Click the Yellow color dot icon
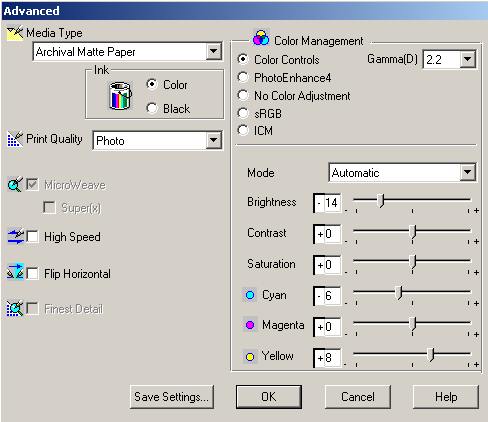The height and width of the screenshot is (422, 488). [x=250, y=357]
